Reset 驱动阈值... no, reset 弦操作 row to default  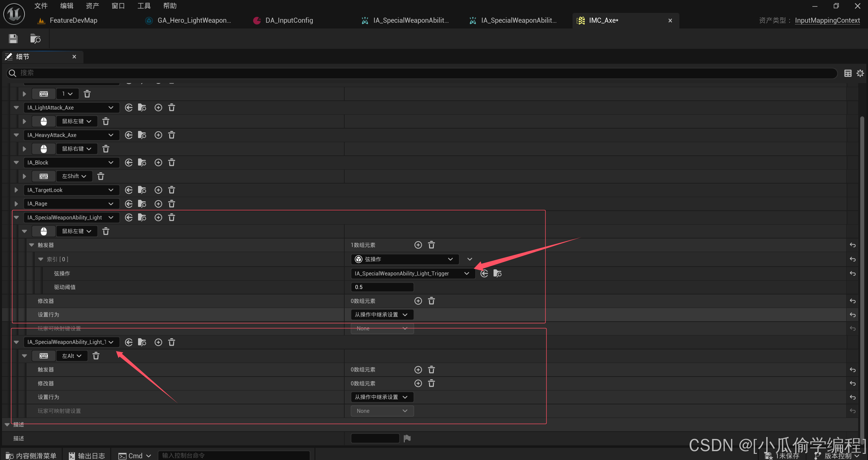(x=853, y=273)
